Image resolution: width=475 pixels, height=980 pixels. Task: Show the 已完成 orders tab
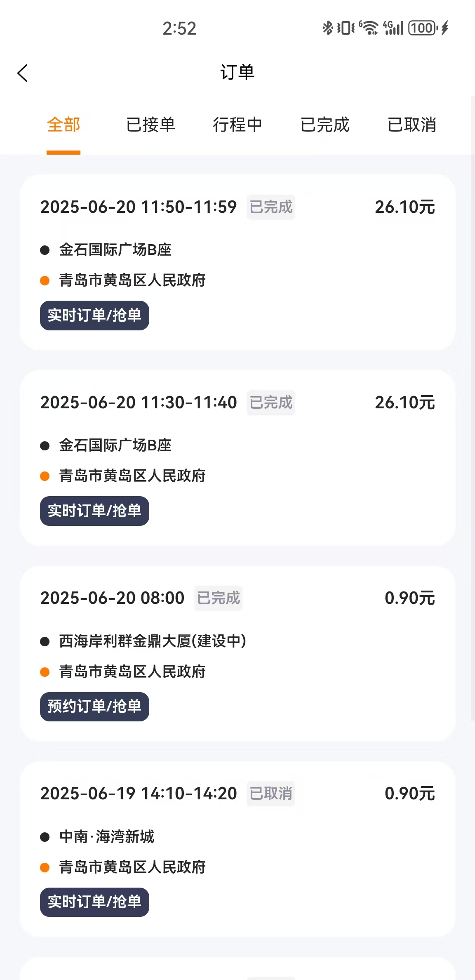(325, 125)
